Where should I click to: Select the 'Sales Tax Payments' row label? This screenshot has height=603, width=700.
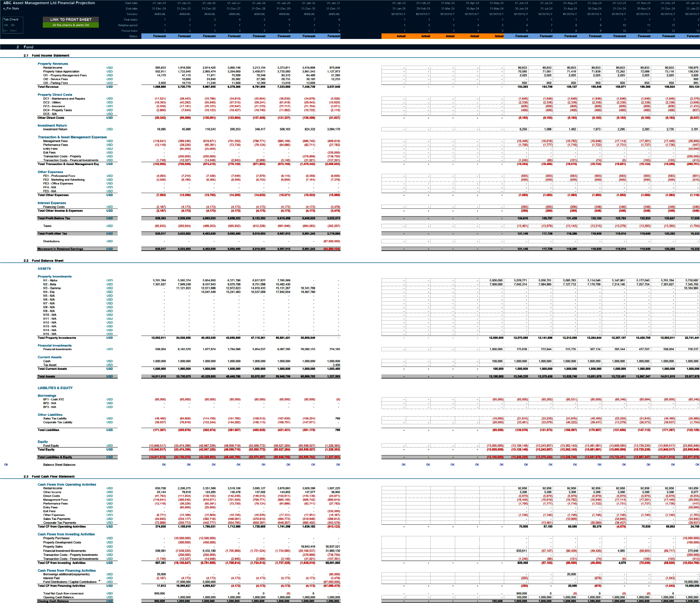point(57,519)
